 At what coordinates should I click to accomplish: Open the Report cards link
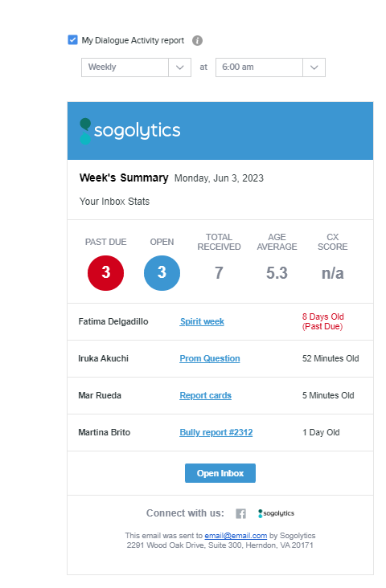(x=205, y=396)
